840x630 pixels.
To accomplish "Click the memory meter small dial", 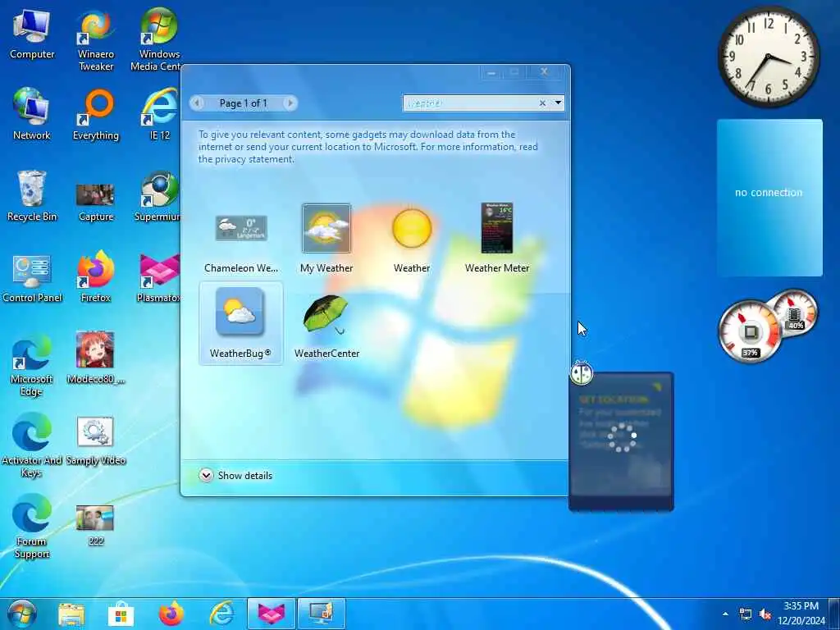I will [796, 313].
